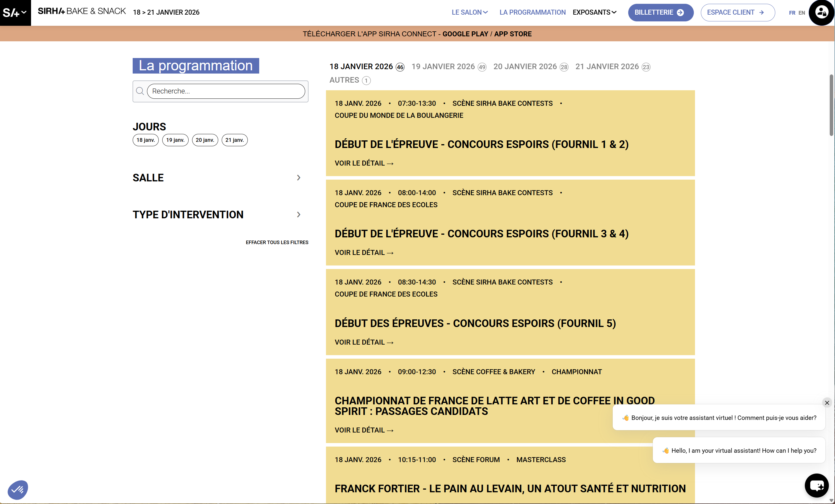Viewport: 835px width, 504px height.
Task: Click Effacer tous les filtres
Action: point(277,242)
